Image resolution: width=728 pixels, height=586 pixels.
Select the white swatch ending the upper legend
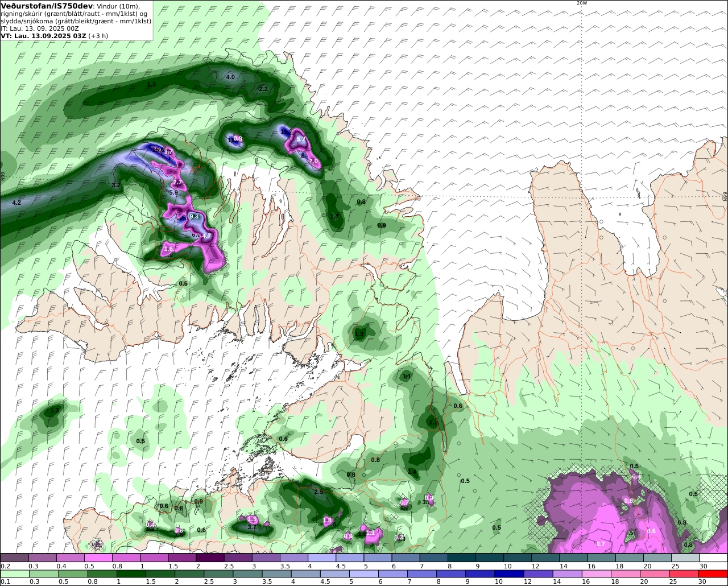[x=714, y=558]
